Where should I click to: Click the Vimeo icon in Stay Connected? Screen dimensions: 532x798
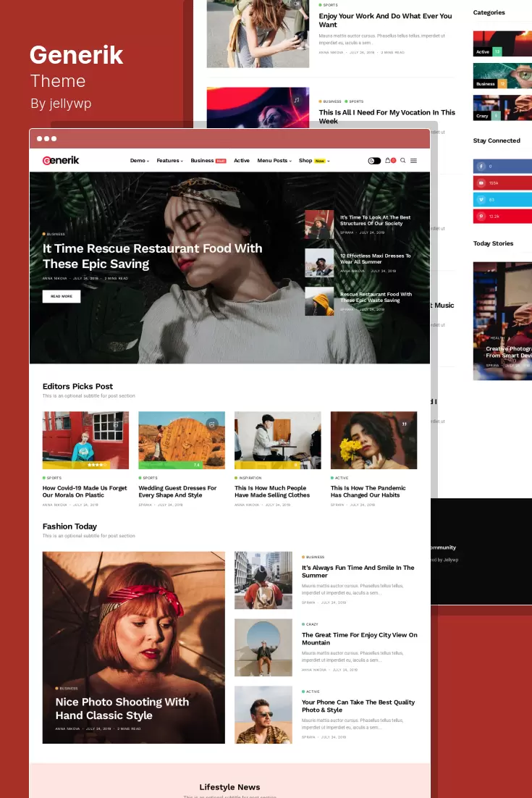point(481,200)
